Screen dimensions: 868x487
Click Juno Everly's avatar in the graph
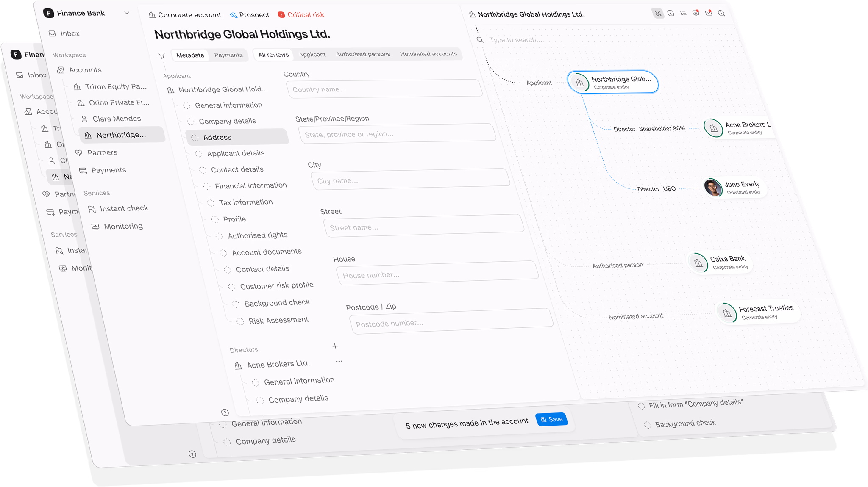[x=713, y=187]
